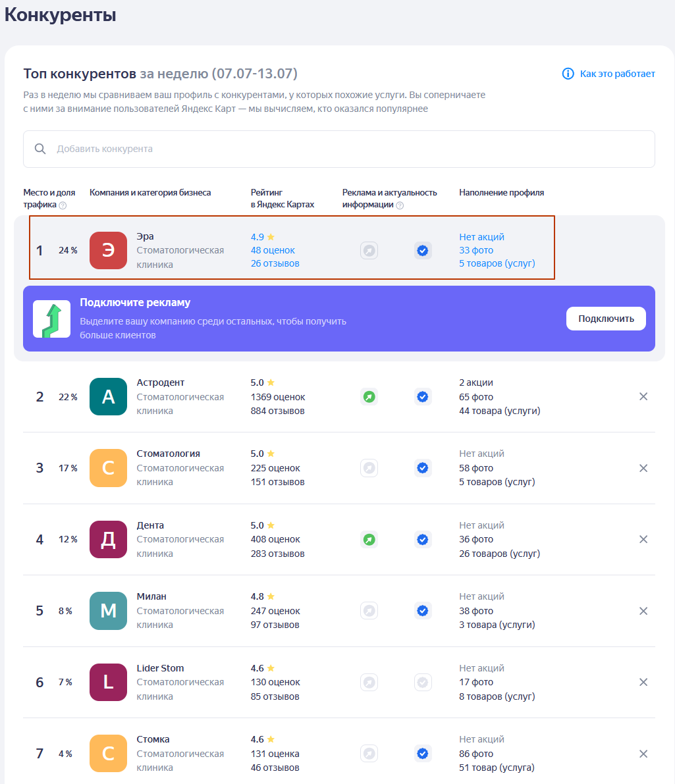Click the red Э avatar of Эра
The width and height of the screenshot is (675, 784).
[x=108, y=251]
